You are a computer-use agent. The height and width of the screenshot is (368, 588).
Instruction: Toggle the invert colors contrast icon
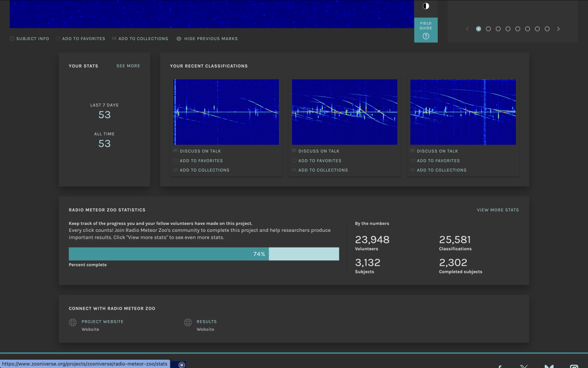click(x=426, y=6)
